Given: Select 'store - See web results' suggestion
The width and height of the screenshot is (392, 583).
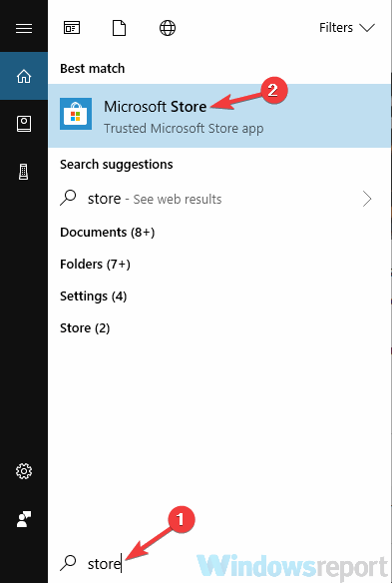Looking at the screenshot, I should click(219, 199).
